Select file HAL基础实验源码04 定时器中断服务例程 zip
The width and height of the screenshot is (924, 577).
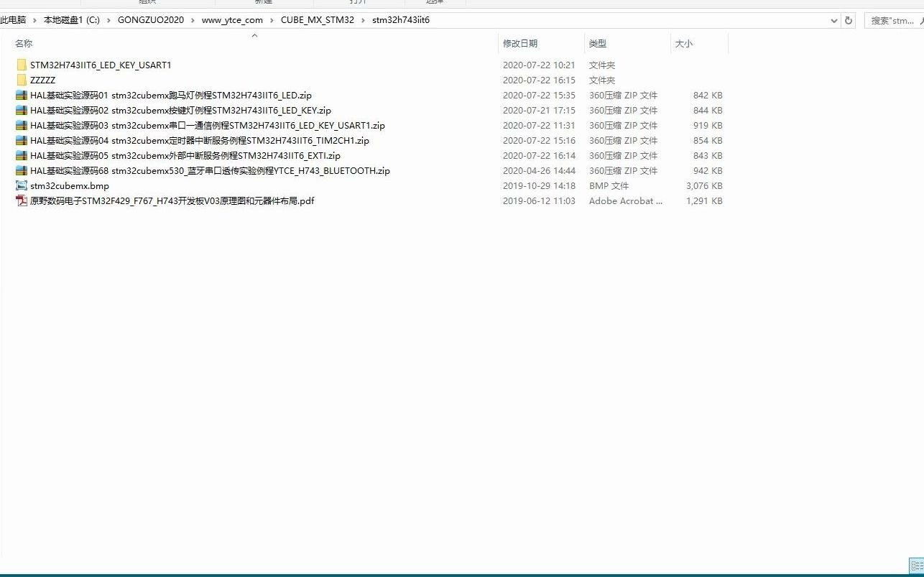(x=200, y=141)
